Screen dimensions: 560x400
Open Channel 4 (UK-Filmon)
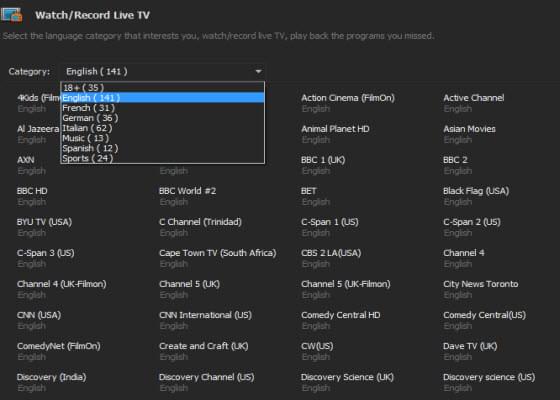pyautogui.click(x=61, y=284)
